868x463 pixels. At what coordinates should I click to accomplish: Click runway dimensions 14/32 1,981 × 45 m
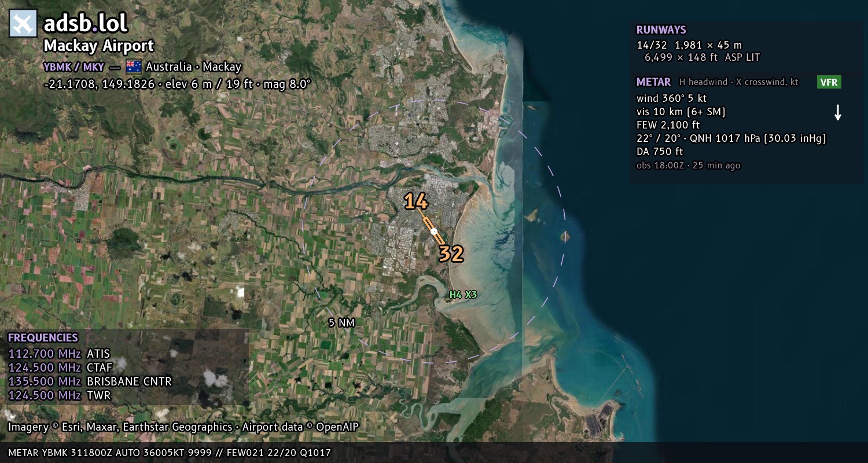[x=689, y=45]
